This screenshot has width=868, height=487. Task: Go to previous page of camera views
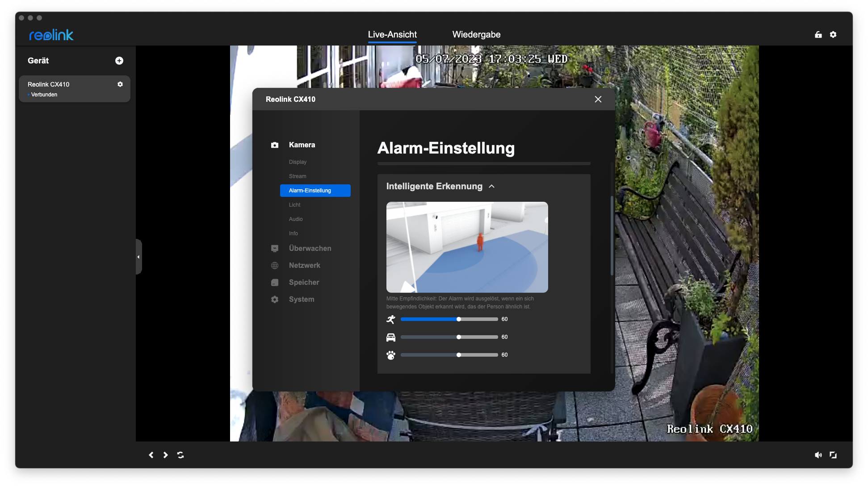[x=151, y=455]
